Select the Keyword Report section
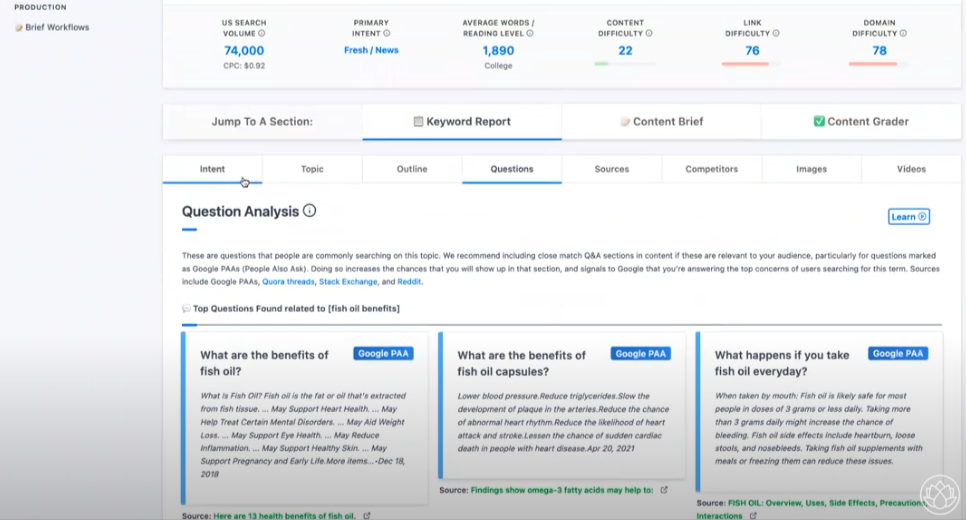Screen dimensions: 966x520 [462, 121]
